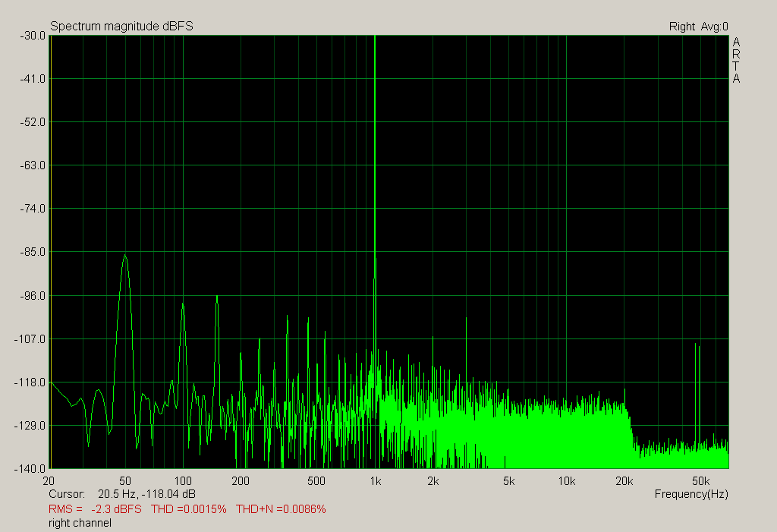The width and height of the screenshot is (777, 532).
Task: Click the -107.0 y-axis label
Action: click(30, 339)
